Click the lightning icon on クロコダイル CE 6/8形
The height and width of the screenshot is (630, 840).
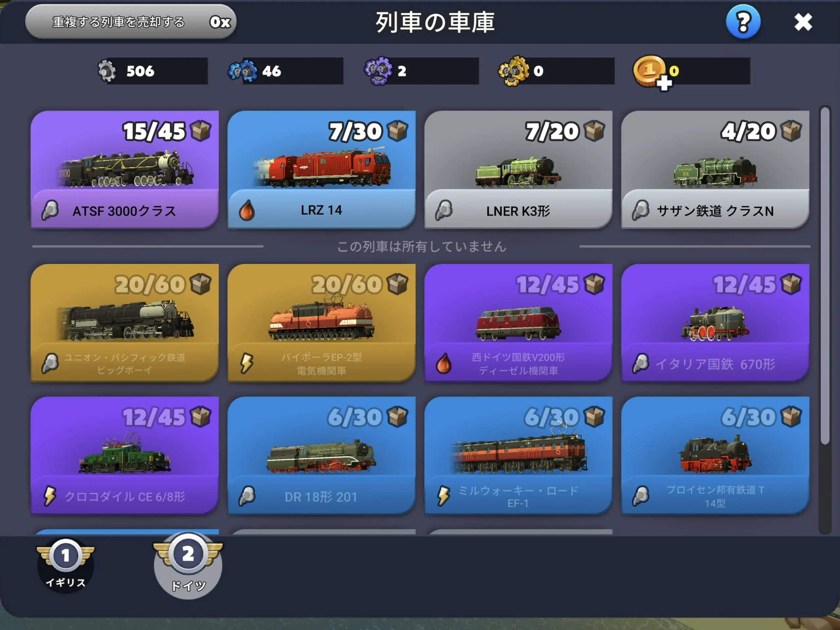[x=50, y=496]
